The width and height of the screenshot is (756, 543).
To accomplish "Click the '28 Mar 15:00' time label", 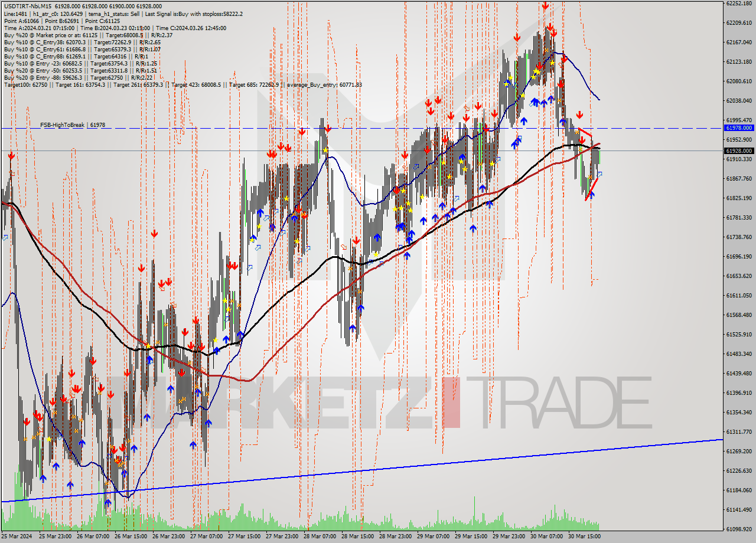I will 357,537.
